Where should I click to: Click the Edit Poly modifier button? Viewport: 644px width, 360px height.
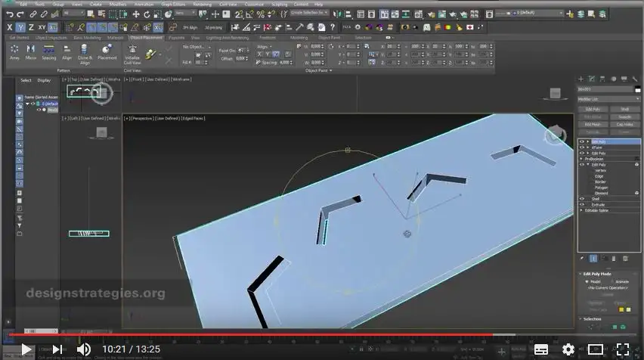point(593,110)
